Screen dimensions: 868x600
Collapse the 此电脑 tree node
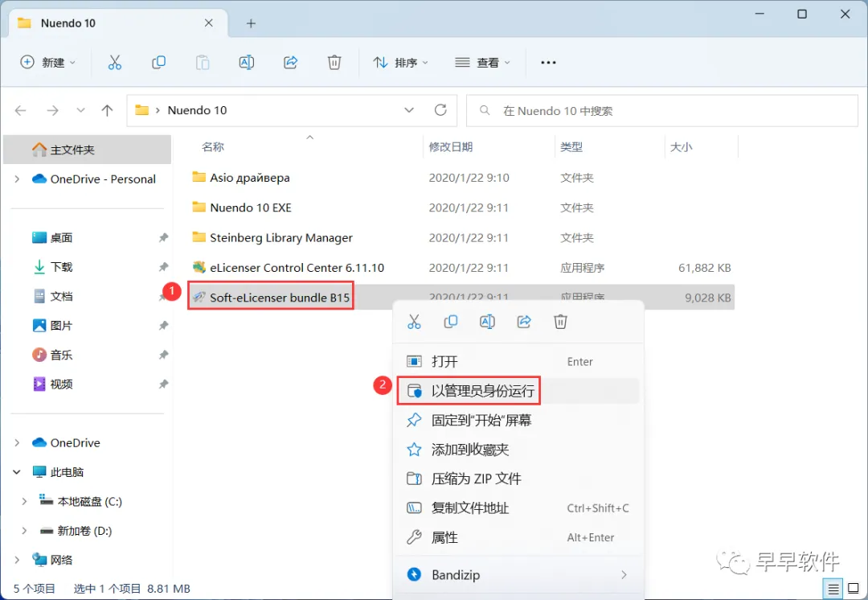click(17, 472)
